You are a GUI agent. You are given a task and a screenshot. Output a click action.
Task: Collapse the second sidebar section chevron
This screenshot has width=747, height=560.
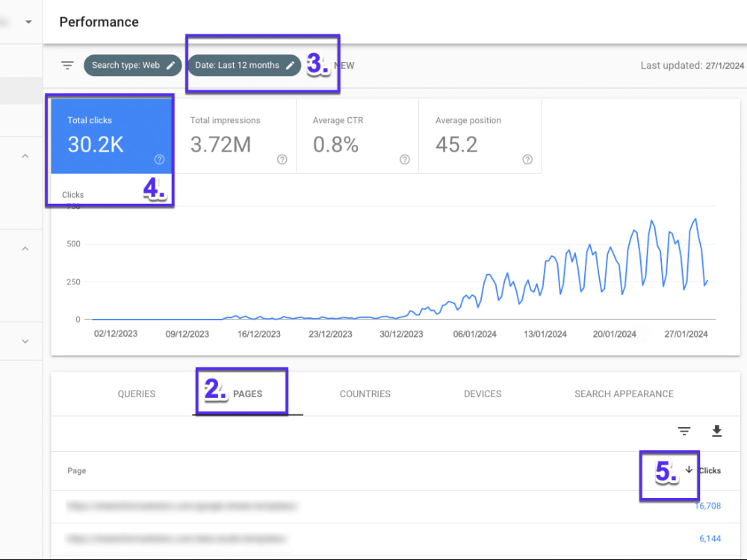25,249
